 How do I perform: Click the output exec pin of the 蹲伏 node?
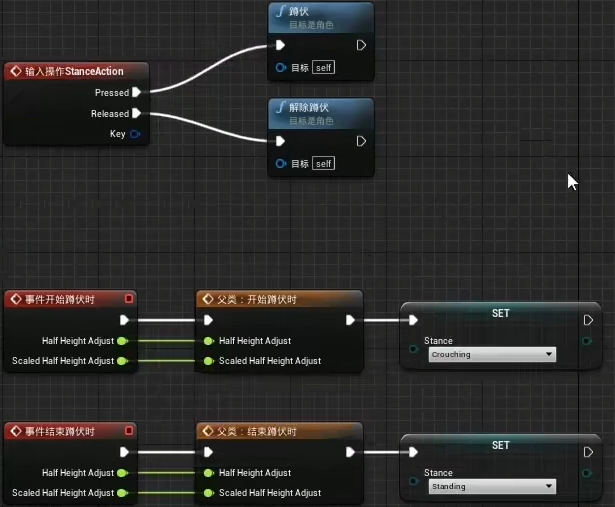(x=361, y=45)
